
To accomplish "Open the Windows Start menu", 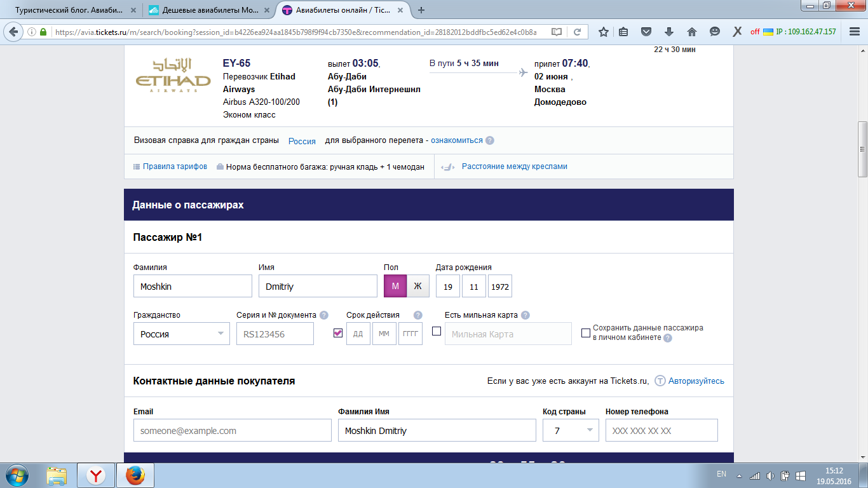I will point(17,475).
